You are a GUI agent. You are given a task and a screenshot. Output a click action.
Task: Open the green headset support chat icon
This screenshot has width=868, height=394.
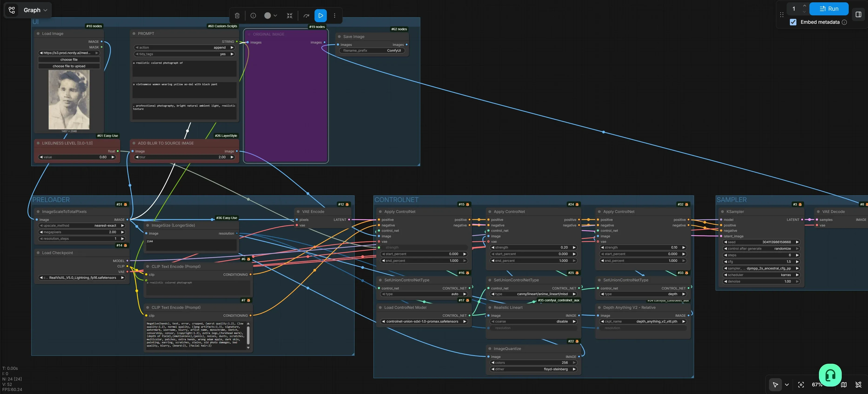point(830,375)
